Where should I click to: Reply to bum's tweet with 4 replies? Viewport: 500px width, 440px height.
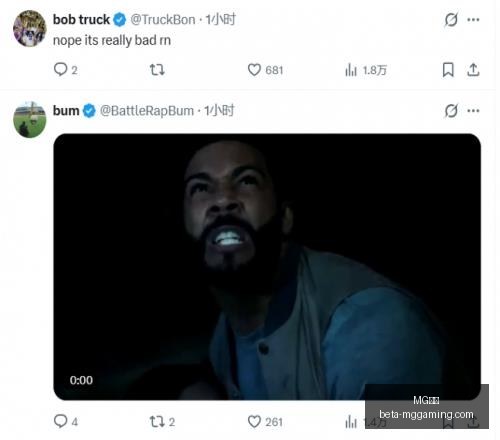tap(66, 422)
